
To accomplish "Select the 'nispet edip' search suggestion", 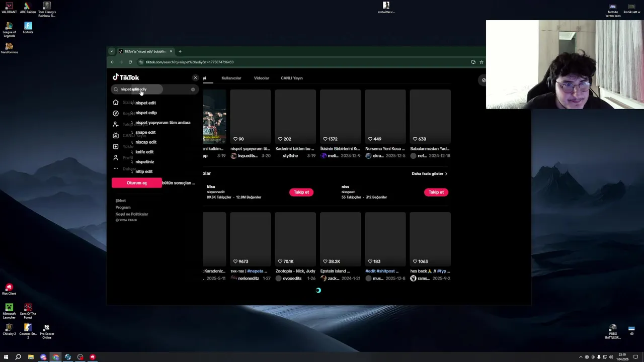I will click(146, 113).
